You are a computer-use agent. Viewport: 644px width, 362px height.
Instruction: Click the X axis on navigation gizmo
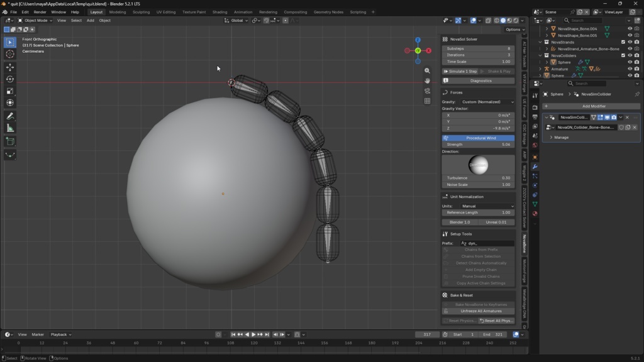(428, 51)
